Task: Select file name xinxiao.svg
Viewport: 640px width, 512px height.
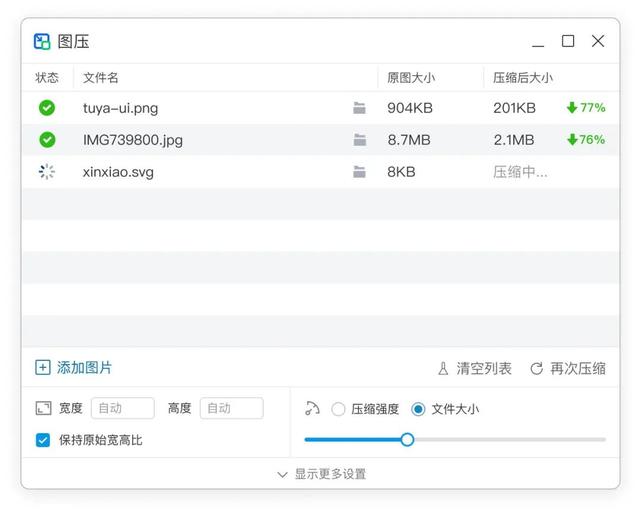Action: (x=118, y=172)
